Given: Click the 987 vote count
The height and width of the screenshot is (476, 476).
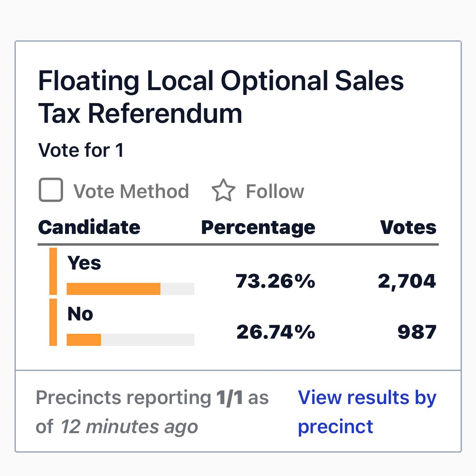Looking at the screenshot, I should point(417,332).
